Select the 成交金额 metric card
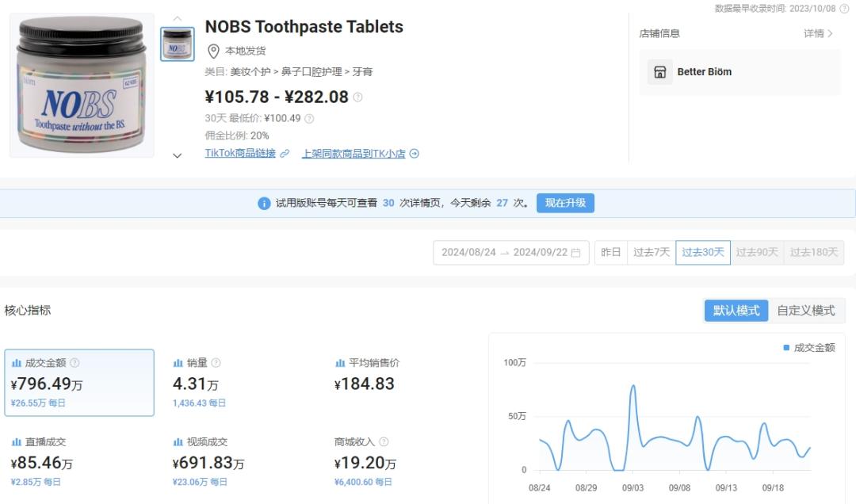 pos(79,383)
